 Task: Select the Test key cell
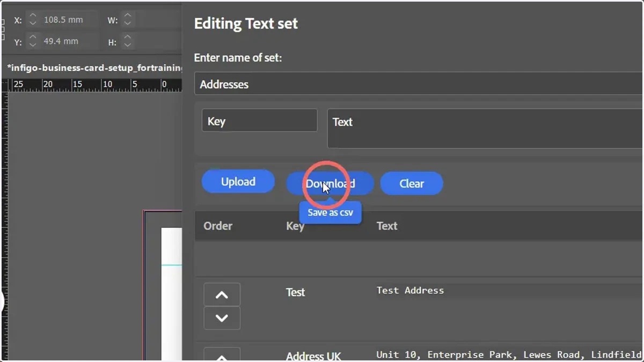[295, 292]
